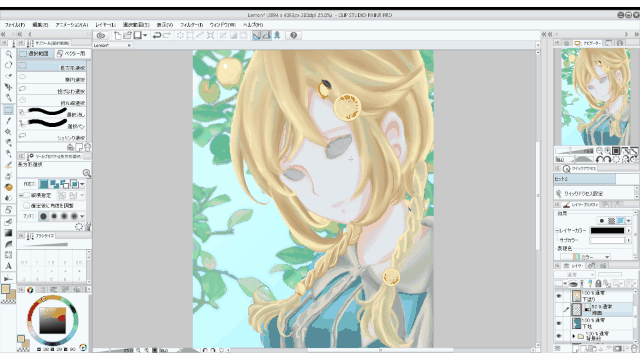Image resolution: width=640 pixels, height=360 pixels.
Task: Click the Undo arrow in command bar
Action: (x=157, y=36)
